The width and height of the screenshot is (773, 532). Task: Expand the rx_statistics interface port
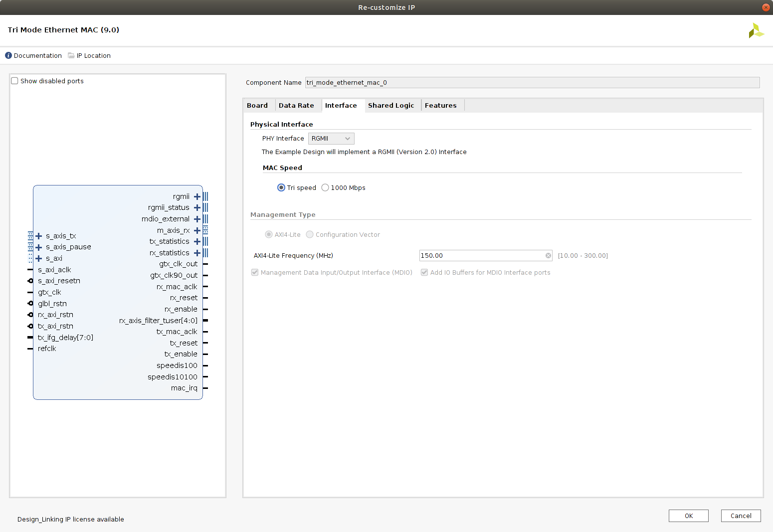coord(197,253)
